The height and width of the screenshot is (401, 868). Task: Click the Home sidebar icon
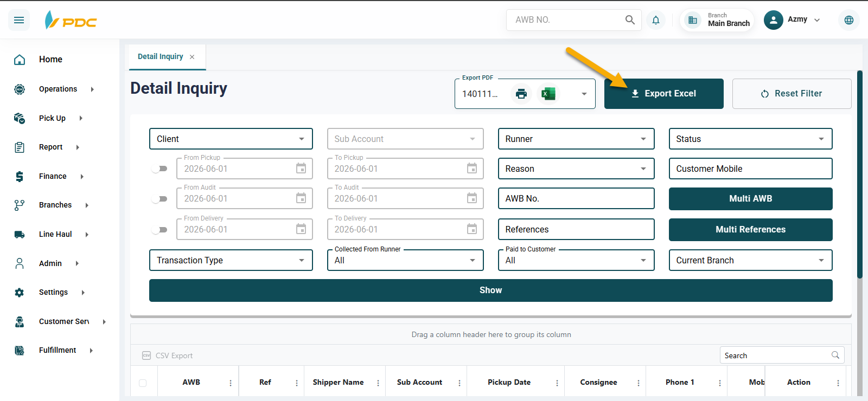(x=20, y=60)
